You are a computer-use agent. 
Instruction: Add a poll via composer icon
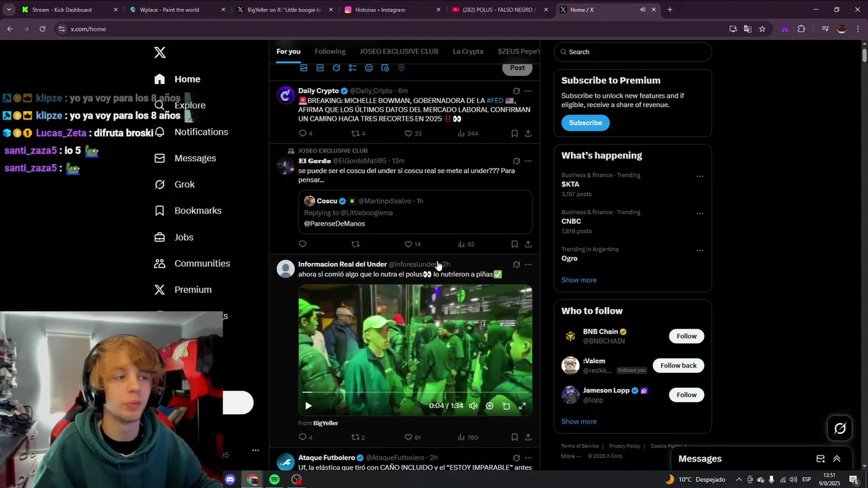[353, 68]
